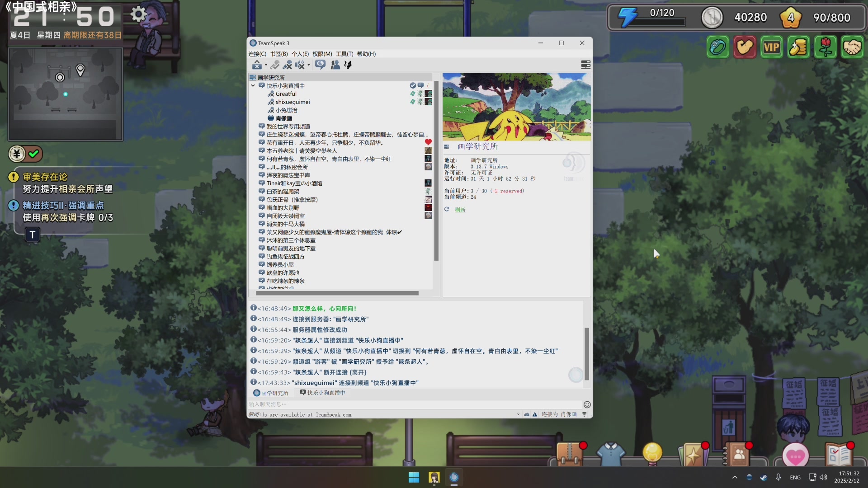Click the green ring icon in game

tap(717, 47)
